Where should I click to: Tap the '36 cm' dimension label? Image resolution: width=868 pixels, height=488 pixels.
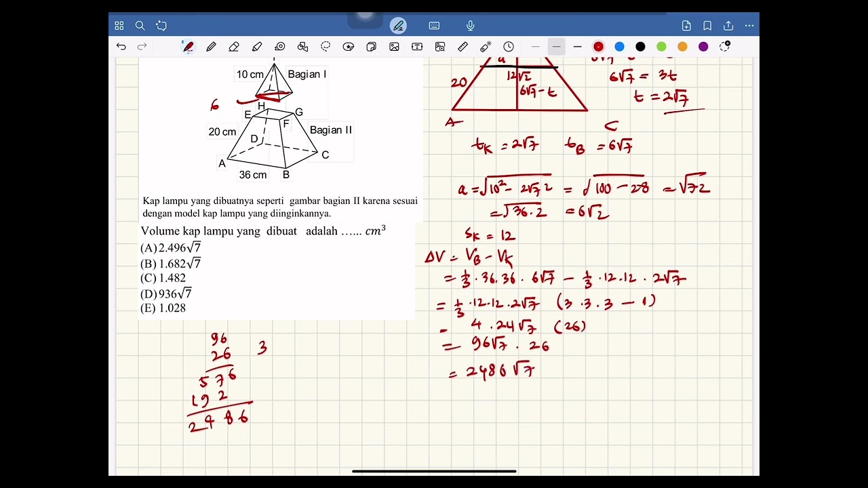tap(253, 175)
